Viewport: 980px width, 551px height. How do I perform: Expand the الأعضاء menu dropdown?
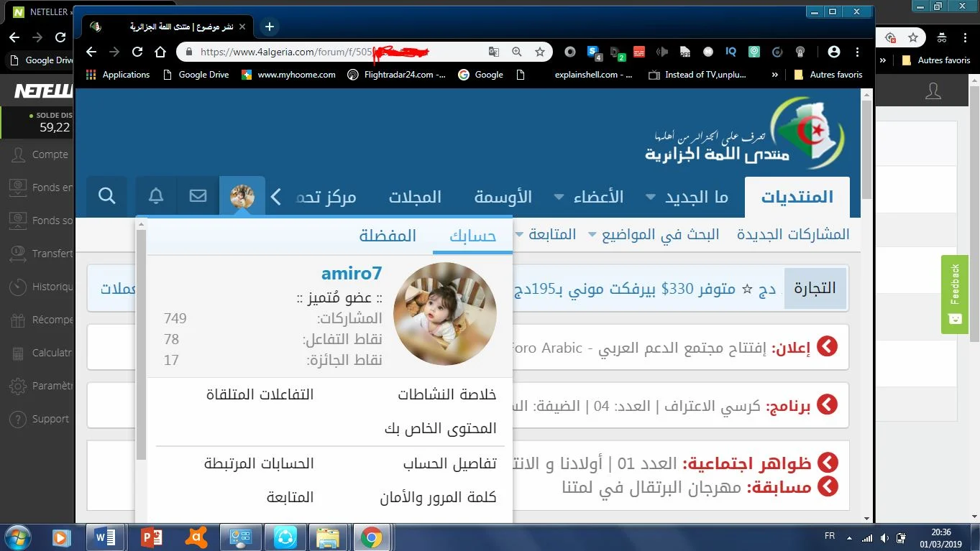pyautogui.click(x=559, y=197)
